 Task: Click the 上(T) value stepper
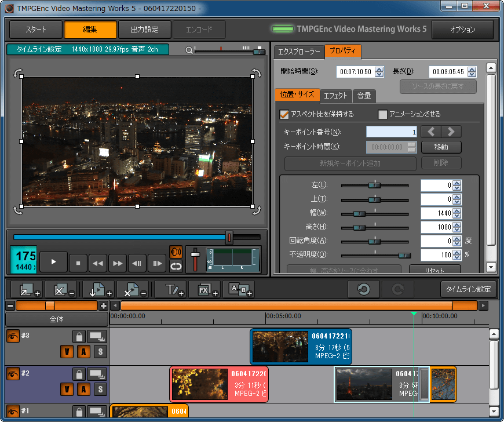(456, 199)
